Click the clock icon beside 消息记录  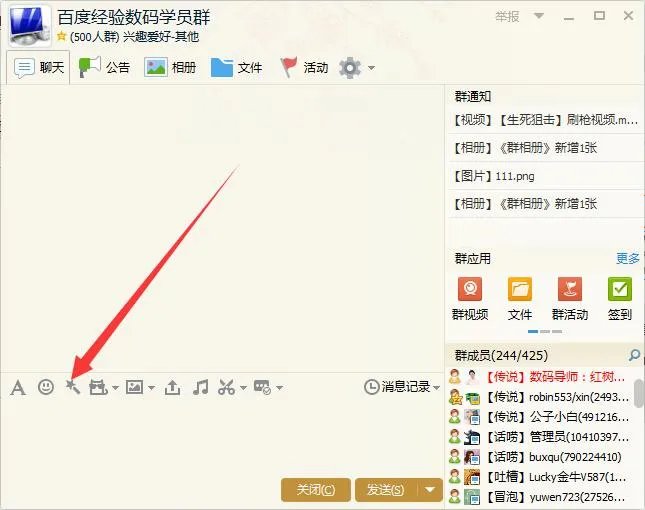371,387
